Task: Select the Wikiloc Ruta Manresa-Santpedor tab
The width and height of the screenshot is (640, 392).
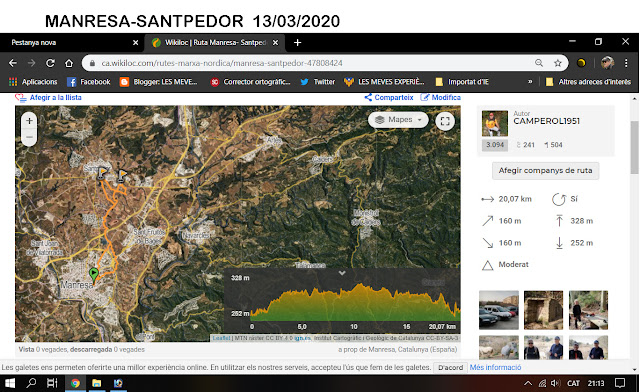Action: click(x=215, y=42)
